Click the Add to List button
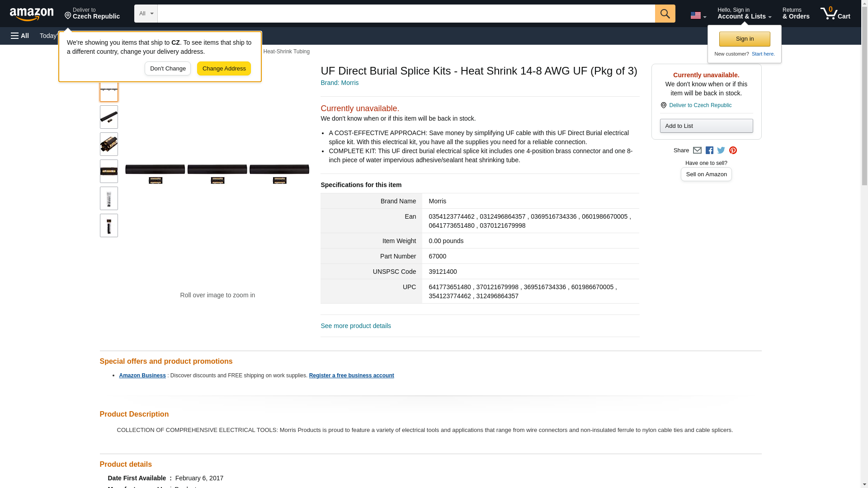The height and width of the screenshot is (488, 868). click(706, 126)
